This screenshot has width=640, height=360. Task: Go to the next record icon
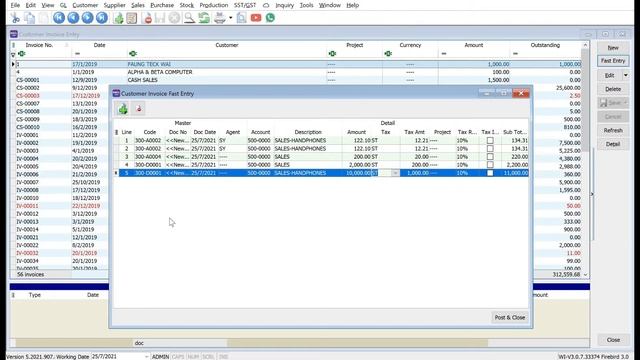[x=87, y=18]
